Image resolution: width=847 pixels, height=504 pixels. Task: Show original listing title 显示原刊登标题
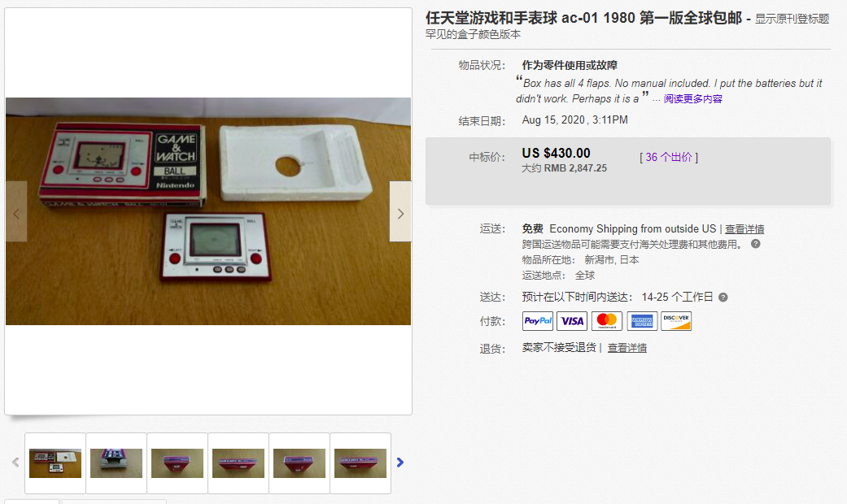coord(792,19)
